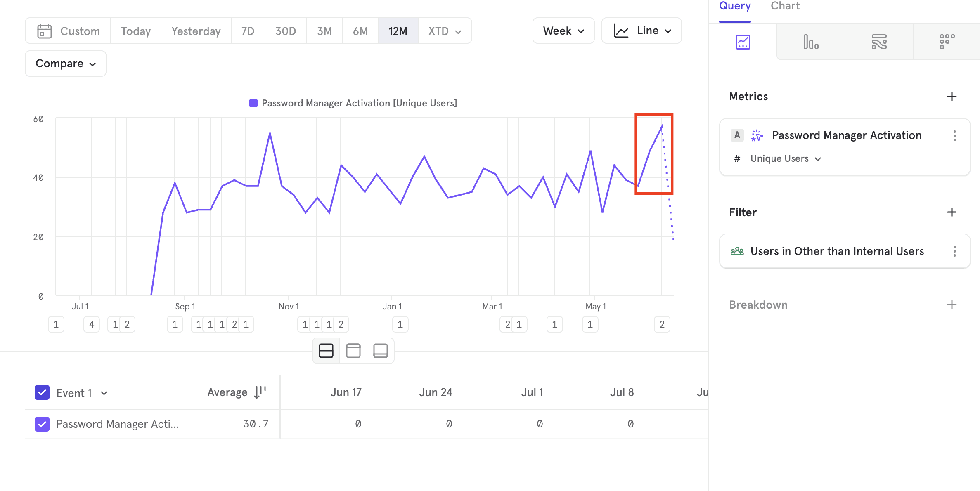Screen dimensions: 980x491
Task: Click annotation marker 4 below the chart
Action: (92, 324)
